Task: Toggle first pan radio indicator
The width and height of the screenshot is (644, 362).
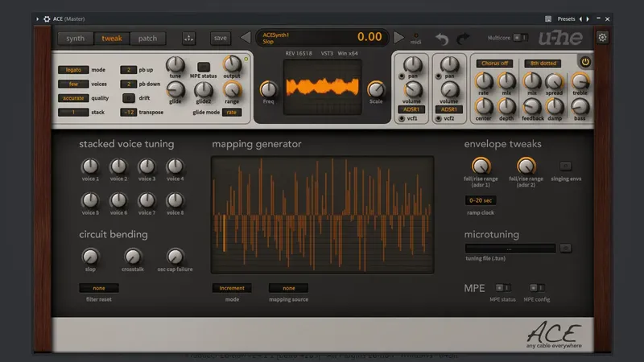Action: [402, 76]
